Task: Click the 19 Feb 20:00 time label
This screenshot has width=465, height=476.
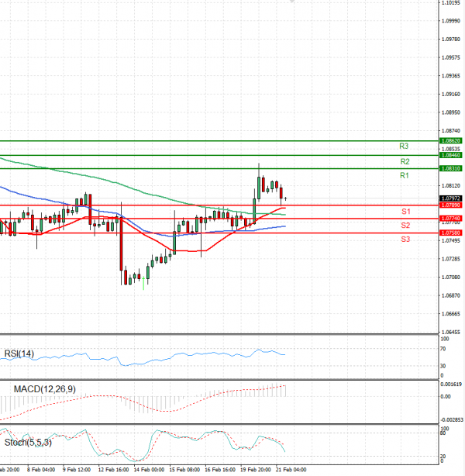Action: [256, 470]
